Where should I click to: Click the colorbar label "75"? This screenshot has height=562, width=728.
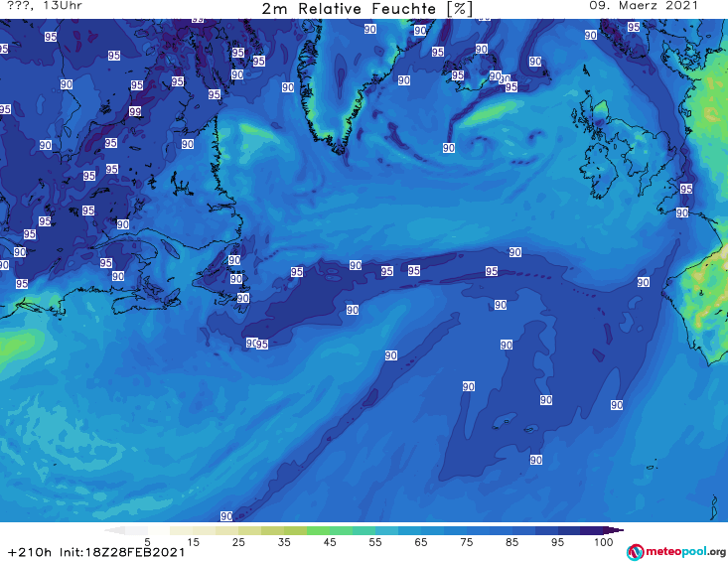(x=466, y=542)
